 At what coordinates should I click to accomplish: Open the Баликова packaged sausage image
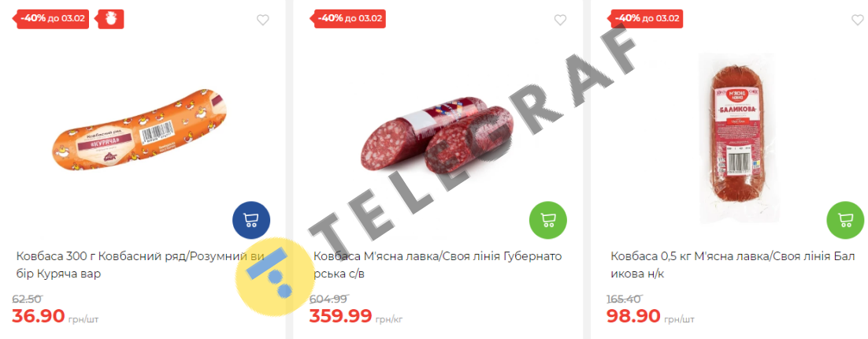pyautogui.click(x=736, y=139)
